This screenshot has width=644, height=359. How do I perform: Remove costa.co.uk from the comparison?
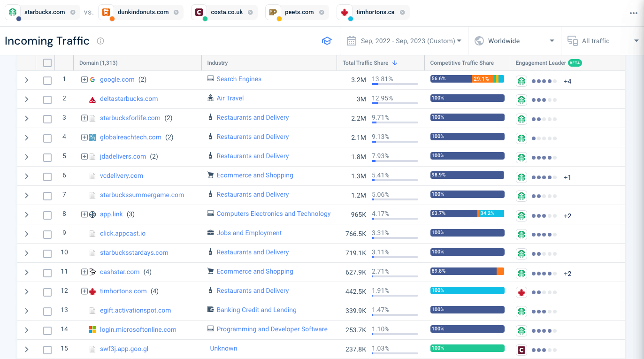coord(250,12)
